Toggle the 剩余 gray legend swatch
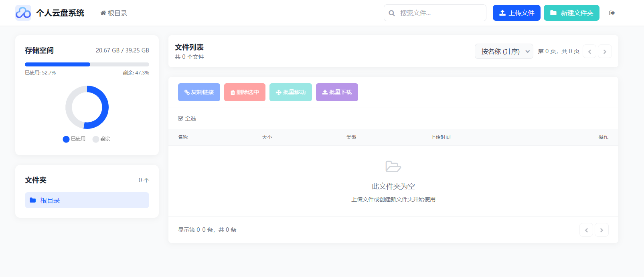 click(x=96, y=139)
